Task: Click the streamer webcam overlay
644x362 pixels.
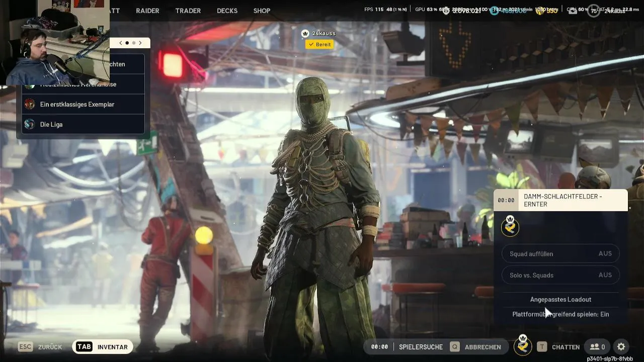Action: pos(55,42)
